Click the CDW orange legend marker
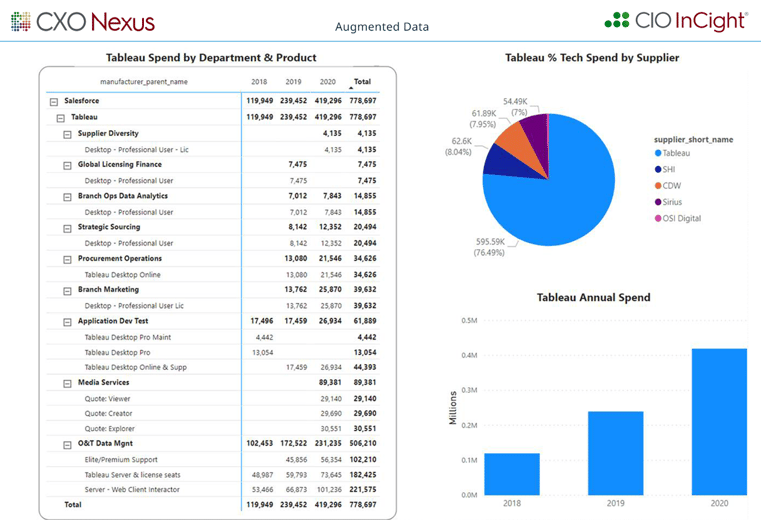This screenshot has width=761, height=520. pyautogui.click(x=658, y=184)
